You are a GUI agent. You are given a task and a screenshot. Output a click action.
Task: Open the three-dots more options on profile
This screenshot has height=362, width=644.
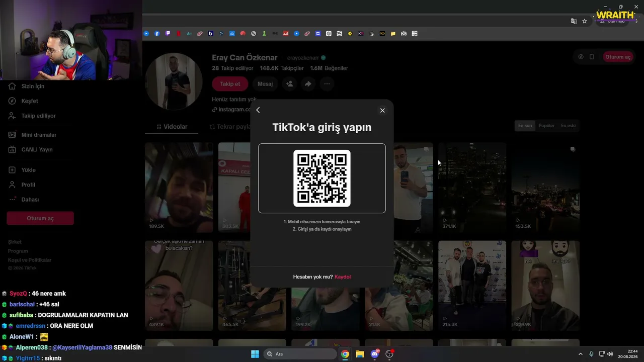pos(327,84)
